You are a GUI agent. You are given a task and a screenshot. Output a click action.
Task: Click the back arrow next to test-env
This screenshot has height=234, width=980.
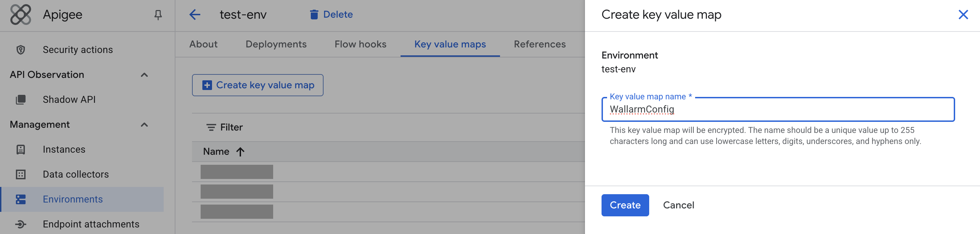(x=195, y=15)
